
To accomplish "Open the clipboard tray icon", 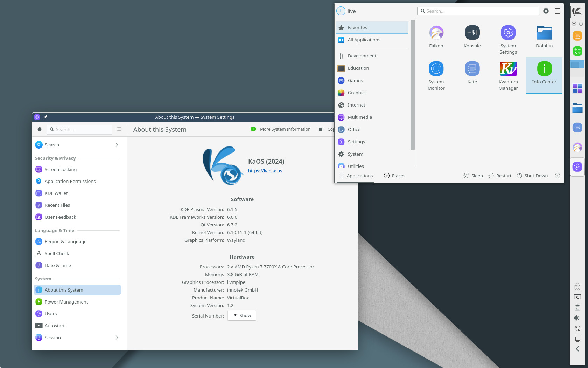I will tap(577, 307).
